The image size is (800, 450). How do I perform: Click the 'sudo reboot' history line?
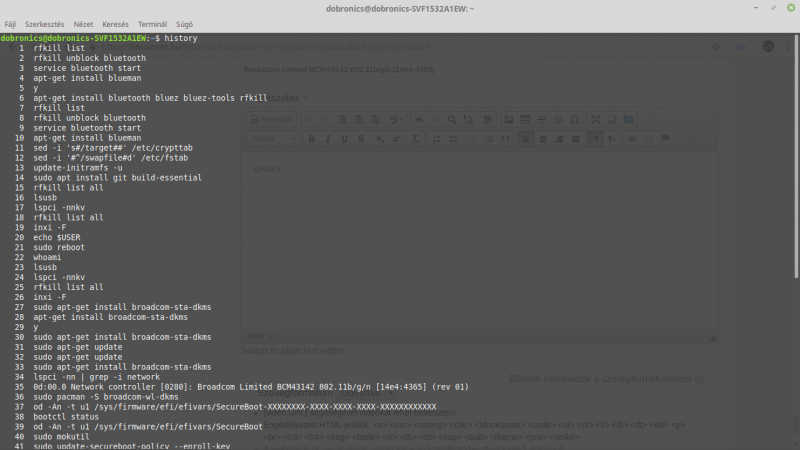(59, 247)
